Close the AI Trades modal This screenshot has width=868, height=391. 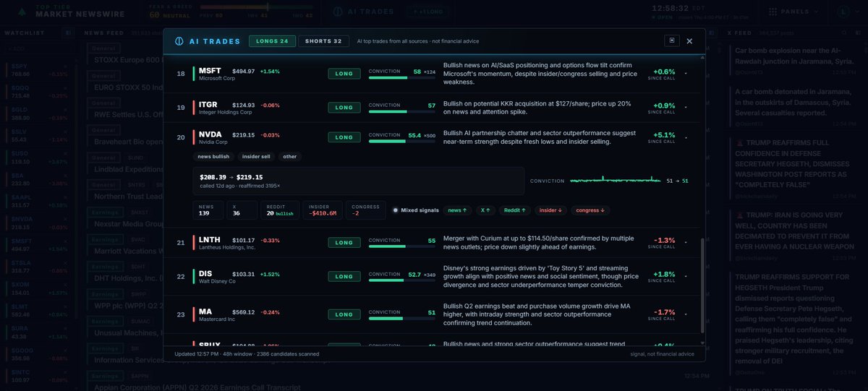pos(689,41)
